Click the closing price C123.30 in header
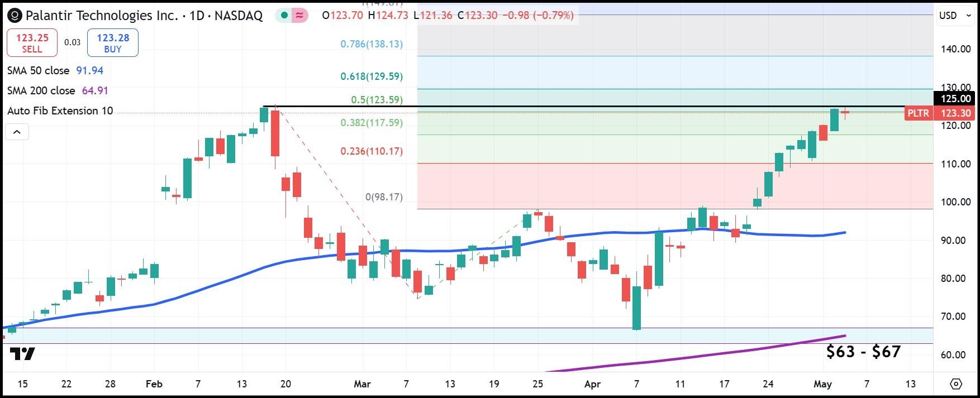The height and width of the screenshot is (398, 980). click(x=477, y=16)
